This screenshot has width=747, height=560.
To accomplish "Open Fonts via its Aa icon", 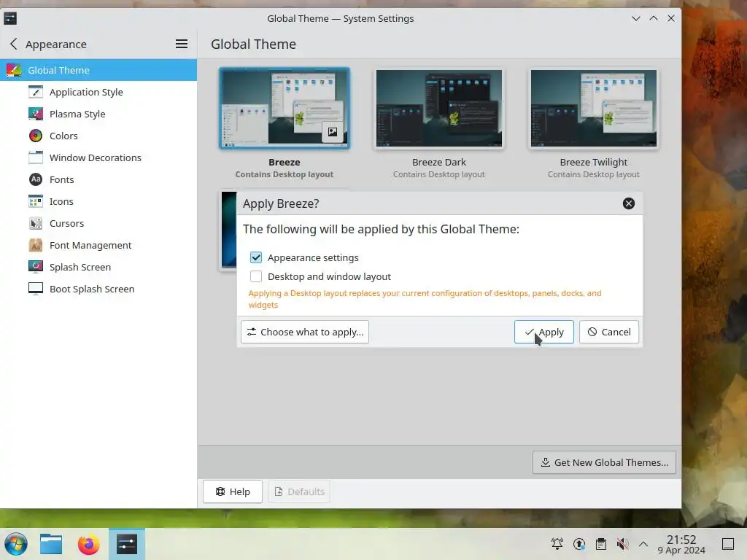I will click(x=36, y=179).
